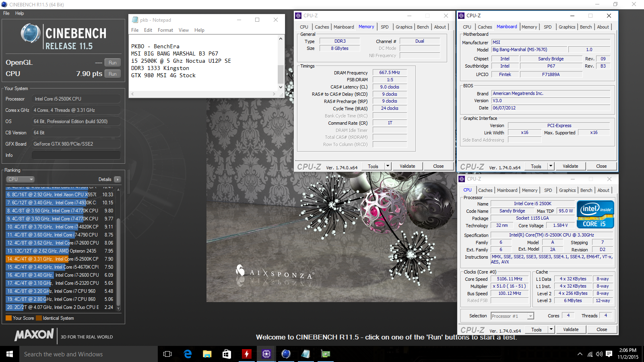Switch to the CPU-Z taskbar icon
Viewport: 644px width, 362px height.
[x=266, y=354]
